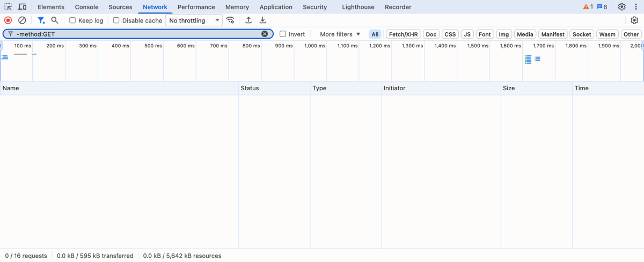Filter by Font requests
Image resolution: width=644 pixels, height=262 pixels.
point(485,34)
